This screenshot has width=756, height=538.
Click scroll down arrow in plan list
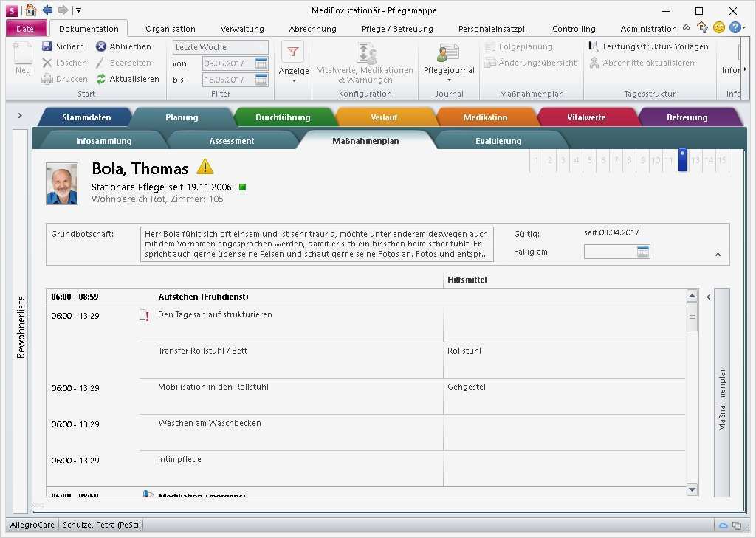click(692, 490)
